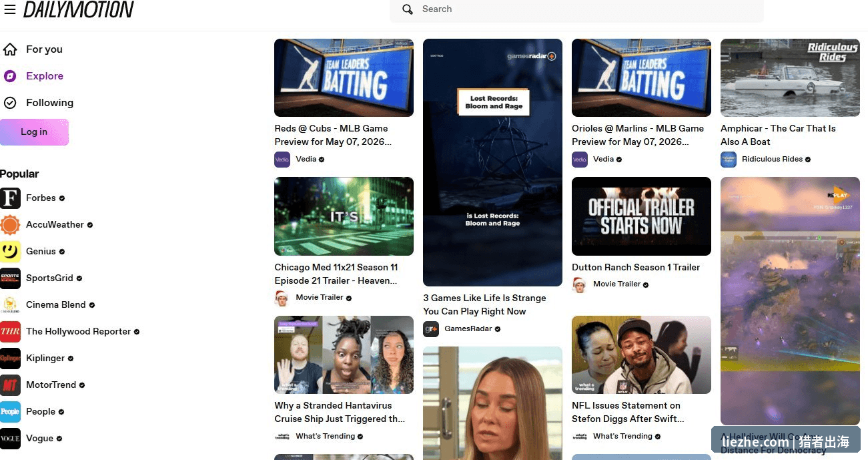Click AccuWeather sun avatar
This screenshot has height=460, width=868.
10,225
